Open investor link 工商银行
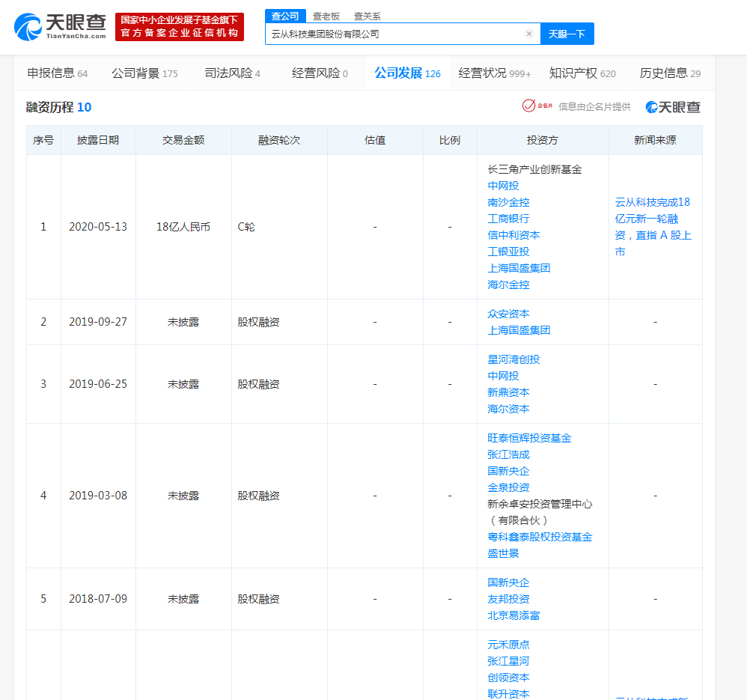The image size is (747, 700). tap(508, 219)
